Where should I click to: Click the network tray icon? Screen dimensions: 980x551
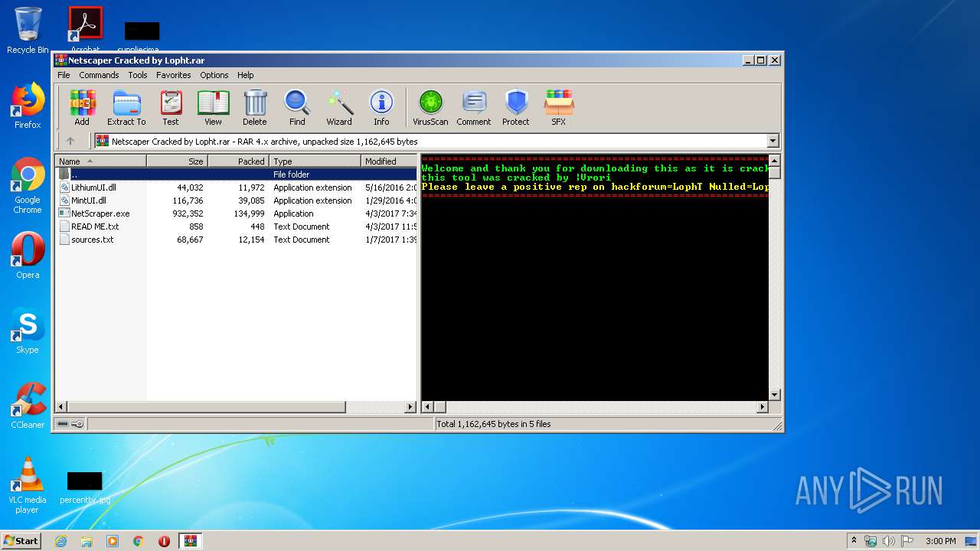871,541
